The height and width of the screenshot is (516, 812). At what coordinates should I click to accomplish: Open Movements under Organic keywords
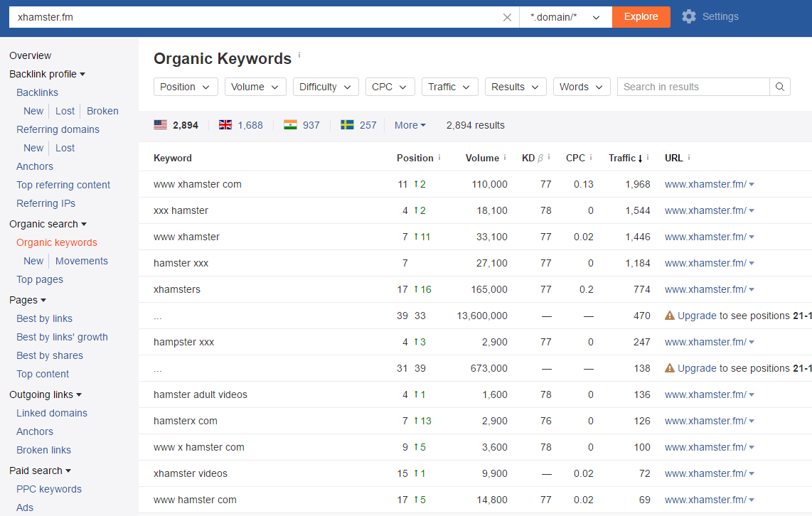[x=82, y=261]
